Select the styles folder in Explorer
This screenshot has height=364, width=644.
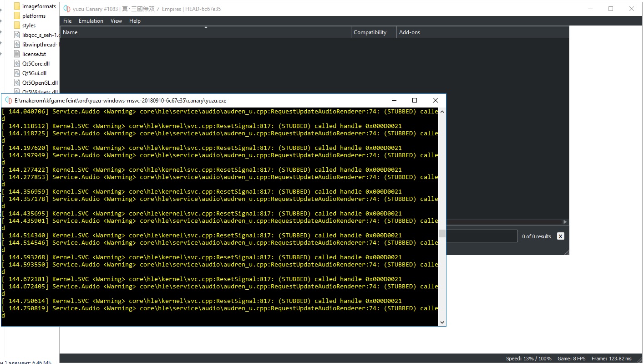click(x=25, y=26)
